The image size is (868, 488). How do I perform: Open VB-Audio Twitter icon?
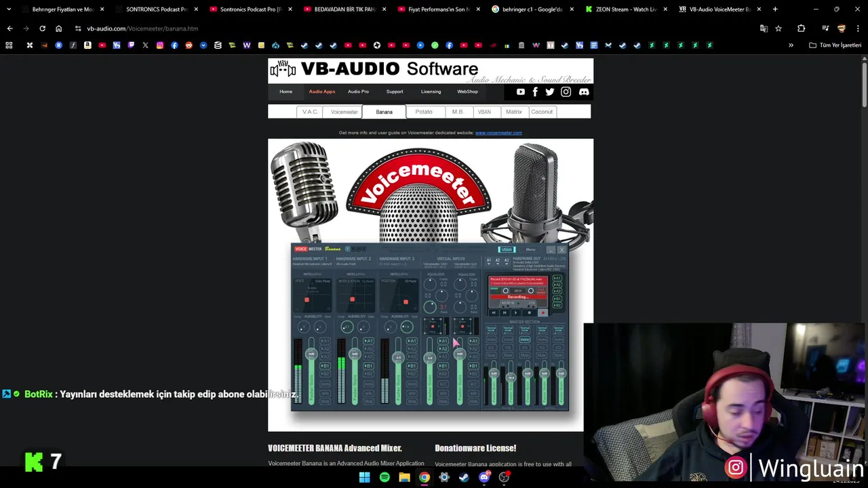pos(550,91)
